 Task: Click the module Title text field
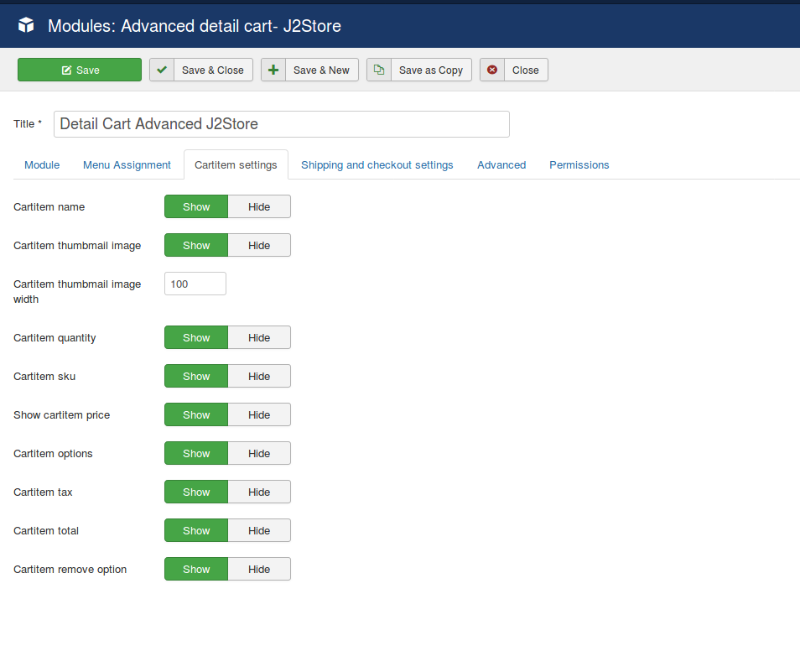(x=281, y=124)
